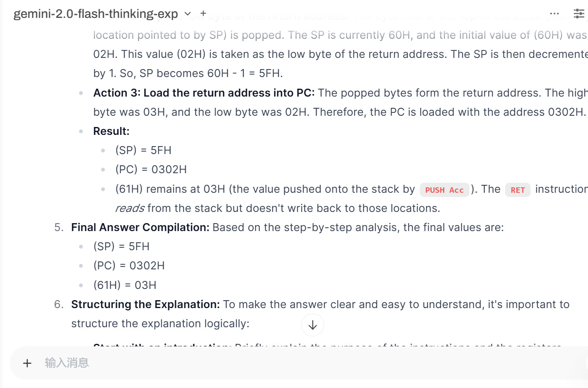
Task: Click '(PC) = 0302H' under Final Answer Compilation
Action: click(x=129, y=266)
